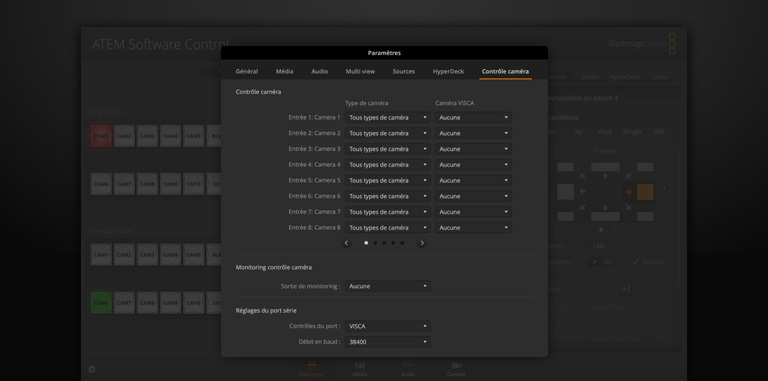Open Débit en baud 38400 dropdown
Screen dimensions: 768x381
pos(388,342)
